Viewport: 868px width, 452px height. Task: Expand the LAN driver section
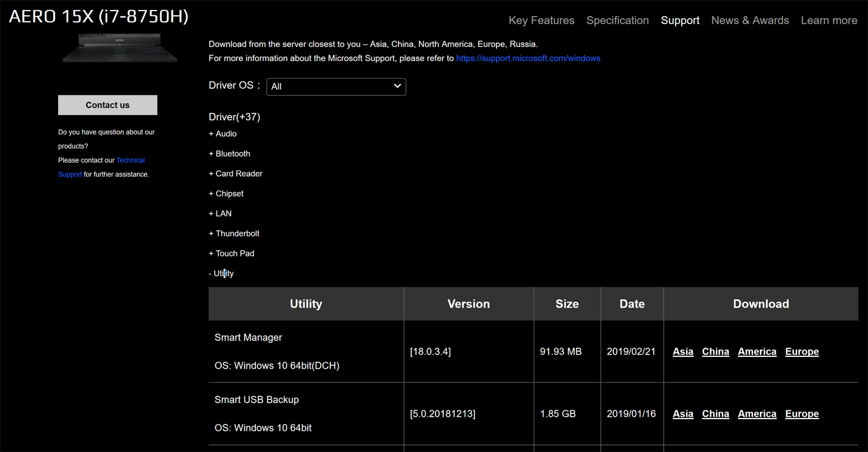coord(220,214)
